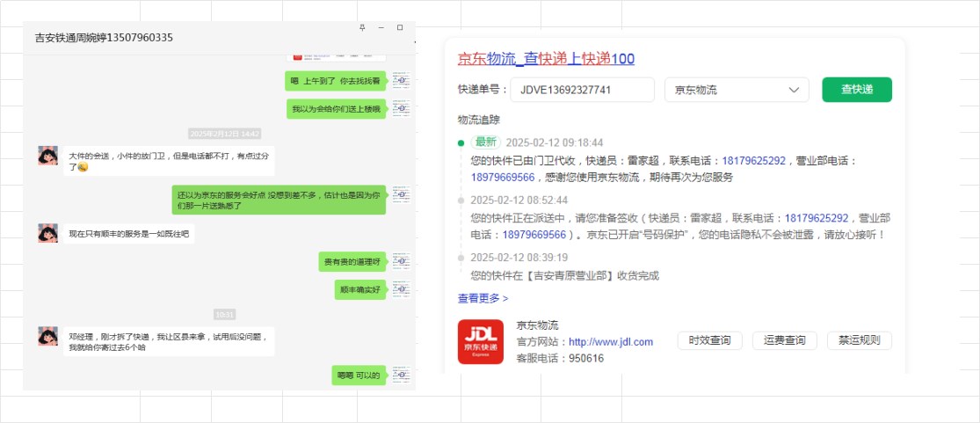Image resolution: width=980 pixels, height=423 pixels.
Task: Click the message starting 大件的会送
Action: (169, 162)
